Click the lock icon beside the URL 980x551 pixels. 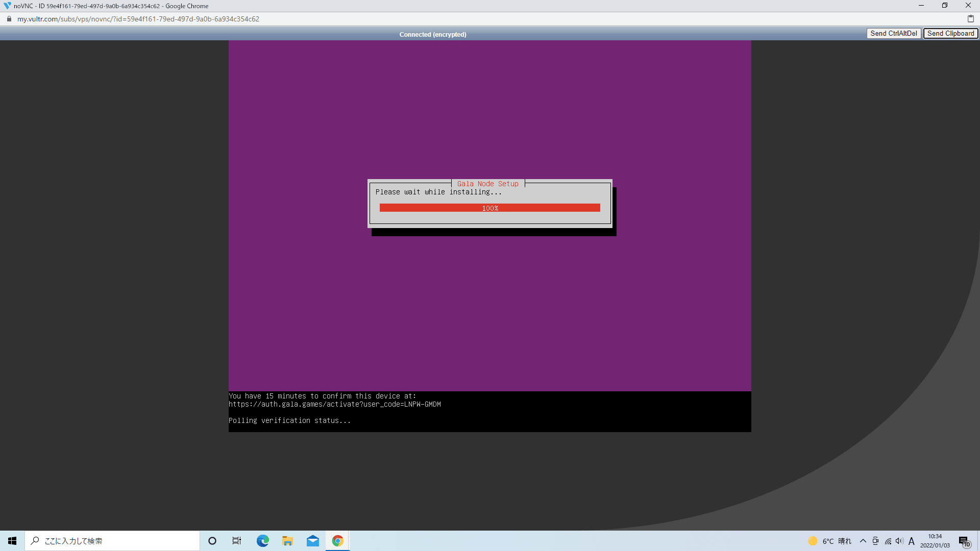tap(9, 19)
